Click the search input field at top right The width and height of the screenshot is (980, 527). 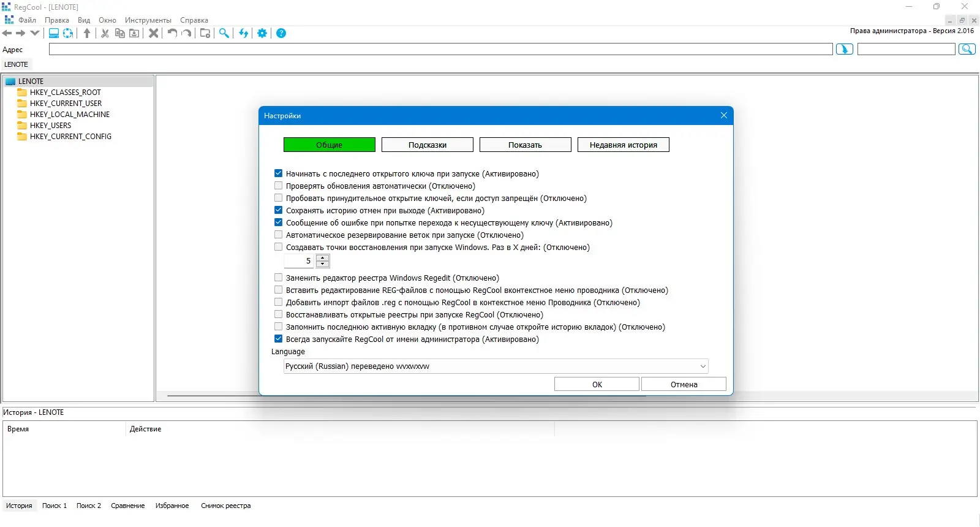[907, 49]
